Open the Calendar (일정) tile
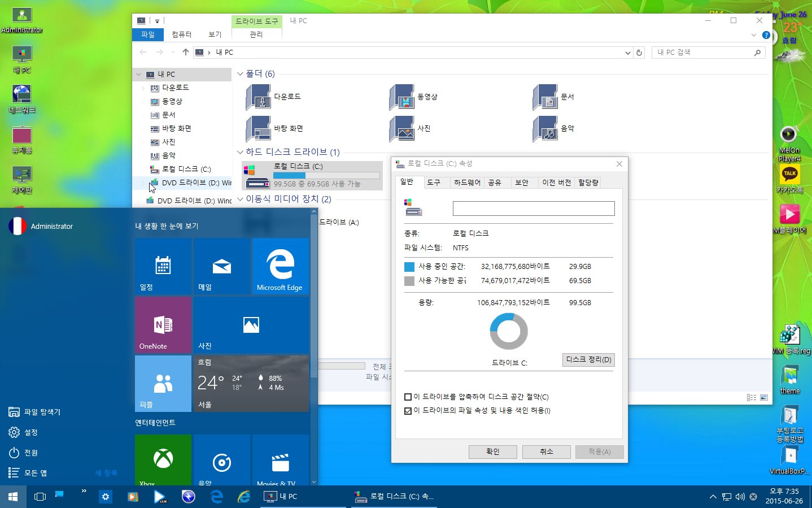The width and height of the screenshot is (812, 508). pos(163,266)
